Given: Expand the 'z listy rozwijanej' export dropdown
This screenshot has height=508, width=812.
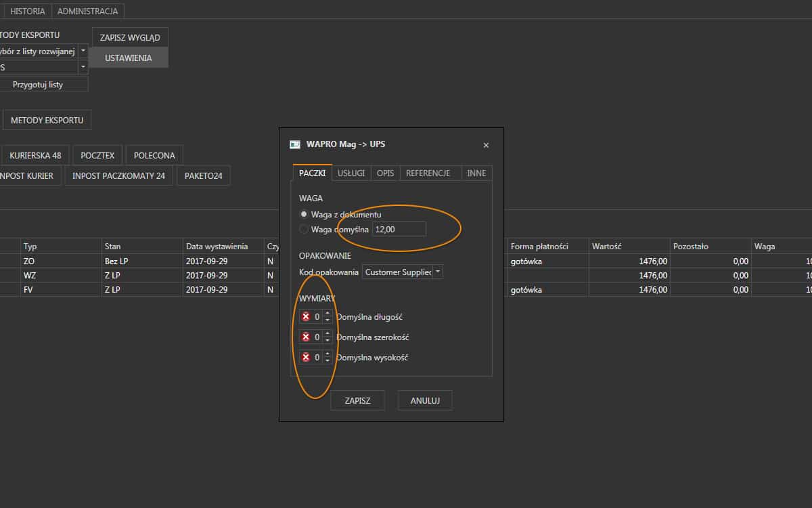Looking at the screenshot, I should 83,51.
